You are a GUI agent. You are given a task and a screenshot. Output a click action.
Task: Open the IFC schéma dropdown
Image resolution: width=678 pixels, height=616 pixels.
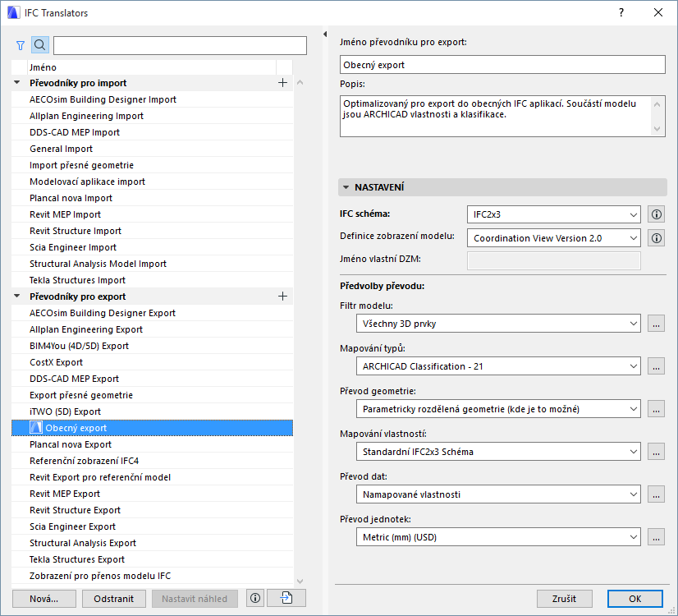click(553, 214)
